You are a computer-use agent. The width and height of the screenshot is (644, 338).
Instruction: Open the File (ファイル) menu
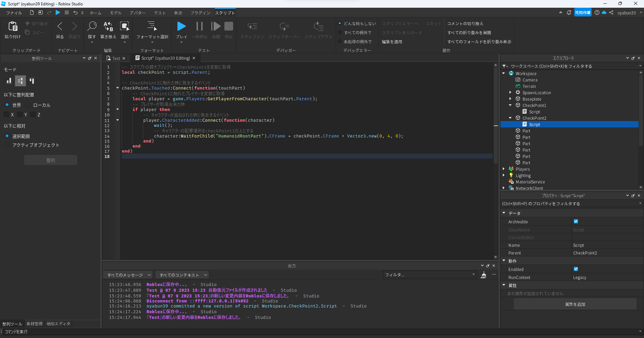coord(14,13)
